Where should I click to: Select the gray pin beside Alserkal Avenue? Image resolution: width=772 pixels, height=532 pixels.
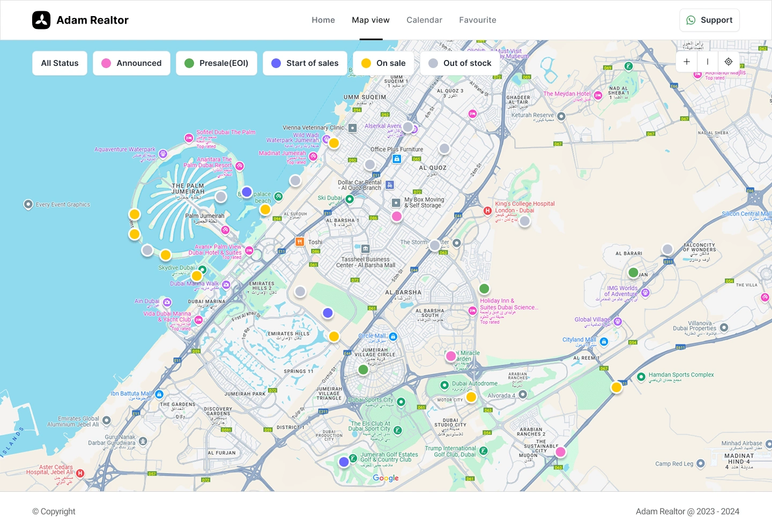408,127
